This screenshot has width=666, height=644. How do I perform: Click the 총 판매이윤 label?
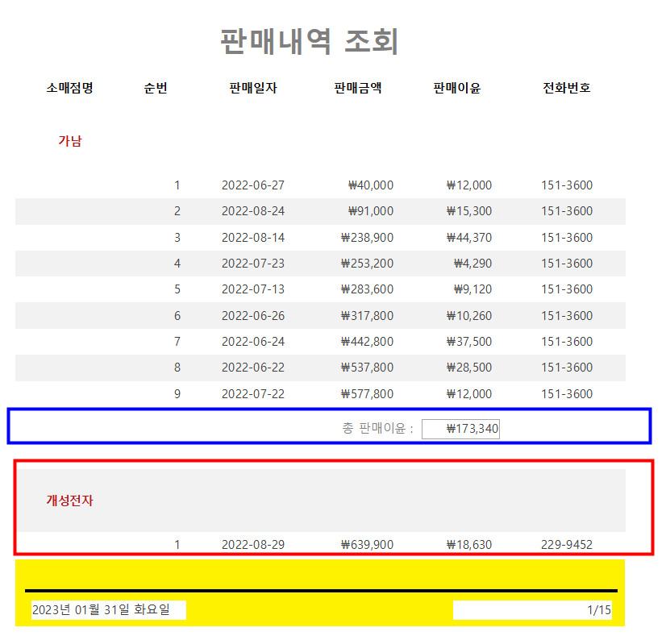(377, 429)
